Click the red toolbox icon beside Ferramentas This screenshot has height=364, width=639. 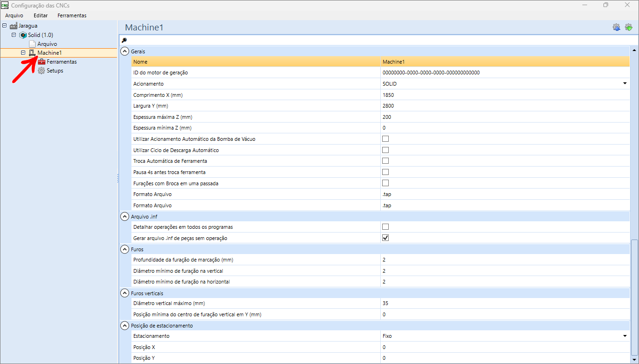[42, 62]
